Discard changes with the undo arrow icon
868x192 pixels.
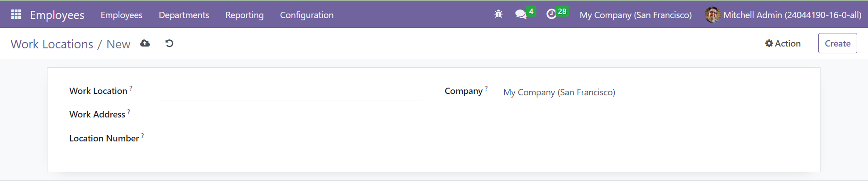tap(169, 43)
